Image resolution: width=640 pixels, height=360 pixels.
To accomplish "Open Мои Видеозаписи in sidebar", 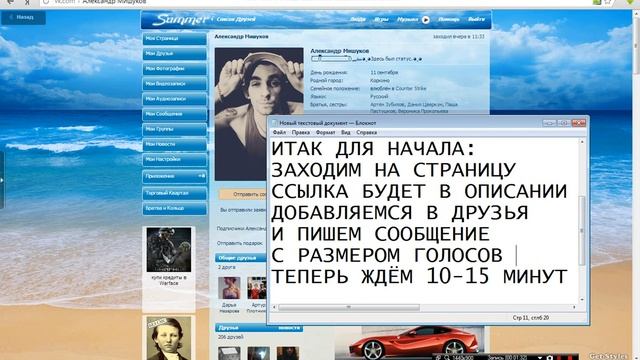I will point(175,84).
